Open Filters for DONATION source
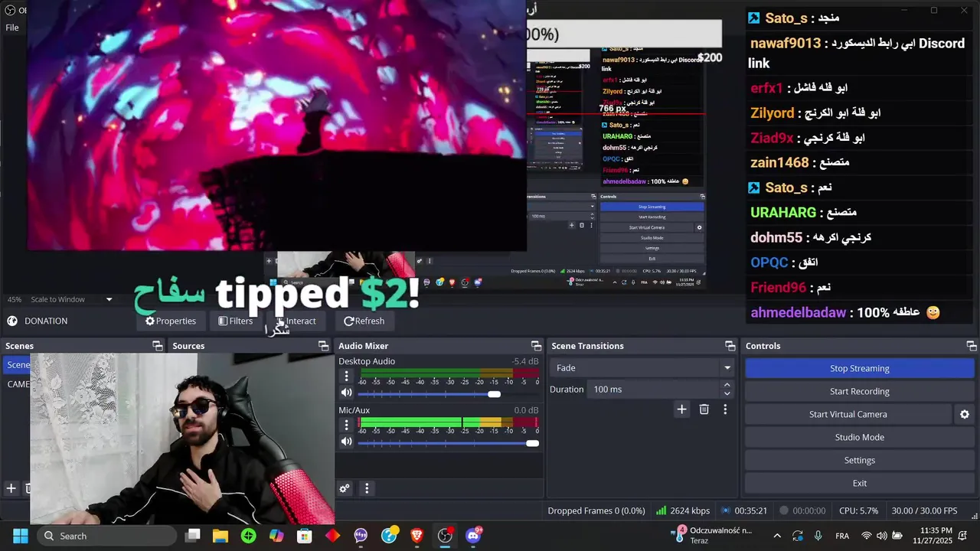Viewport: 980px width, 551px height. (235, 321)
